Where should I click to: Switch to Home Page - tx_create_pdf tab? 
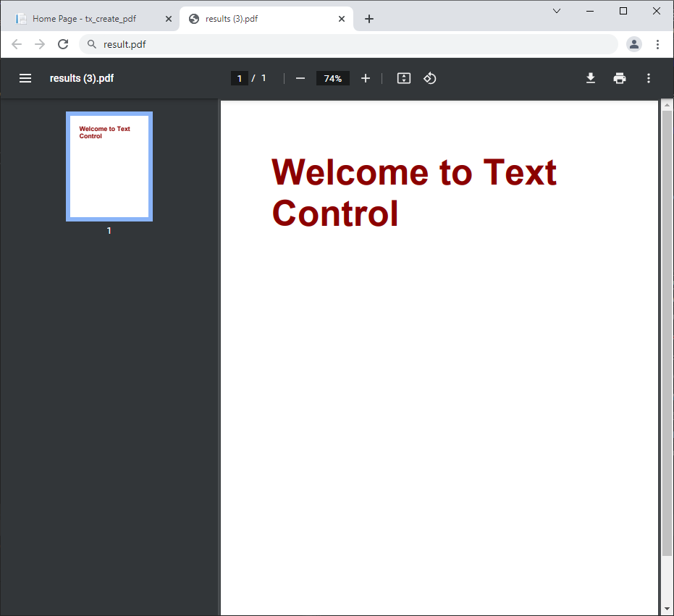tap(90, 19)
